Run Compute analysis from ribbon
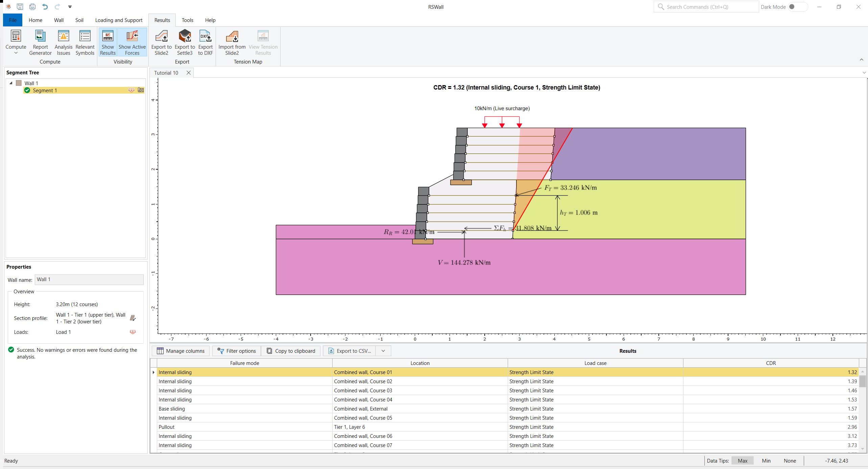Screen dimensions: 868x469 click(x=16, y=40)
